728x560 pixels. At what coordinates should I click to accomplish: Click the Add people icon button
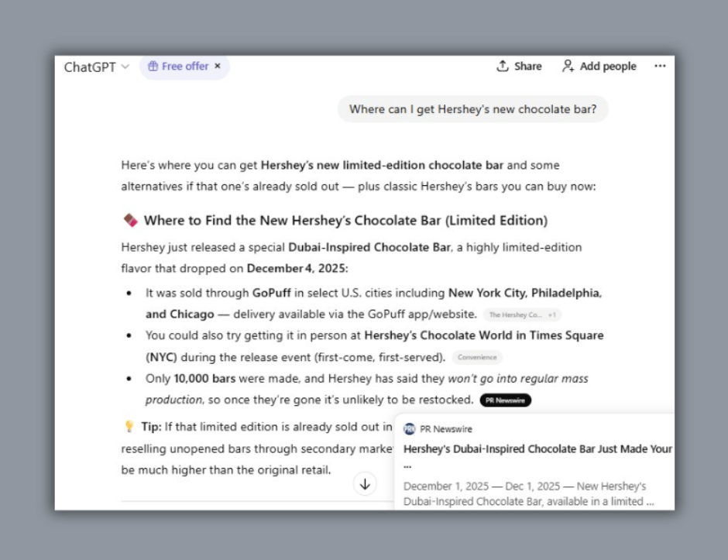(568, 67)
